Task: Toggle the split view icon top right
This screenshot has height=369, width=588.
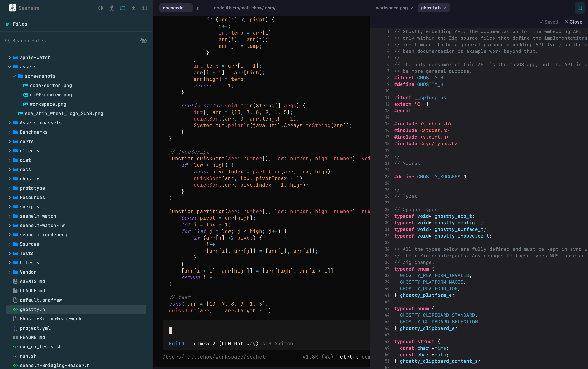Action: pyautogui.click(x=580, y=8)
